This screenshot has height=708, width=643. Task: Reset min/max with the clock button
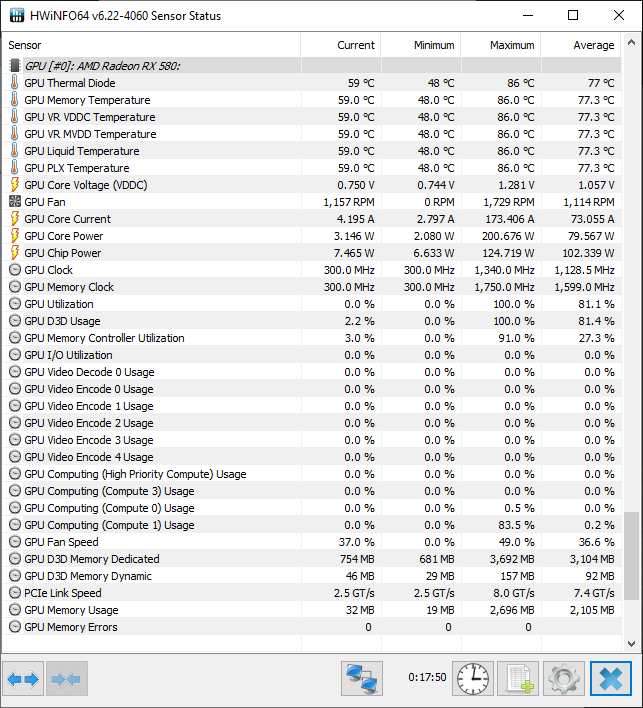click(x=473, y=679)
